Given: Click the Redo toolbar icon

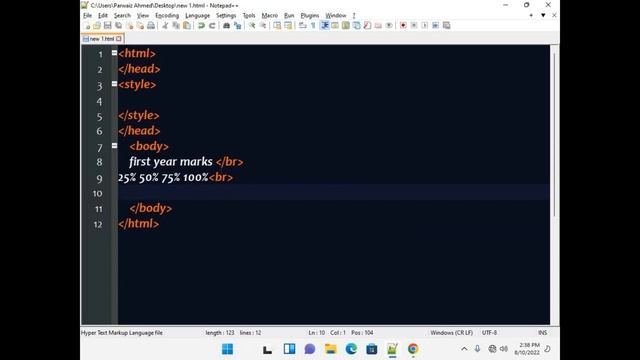Looking at the screenshot, I should click(x=212, y=25).
